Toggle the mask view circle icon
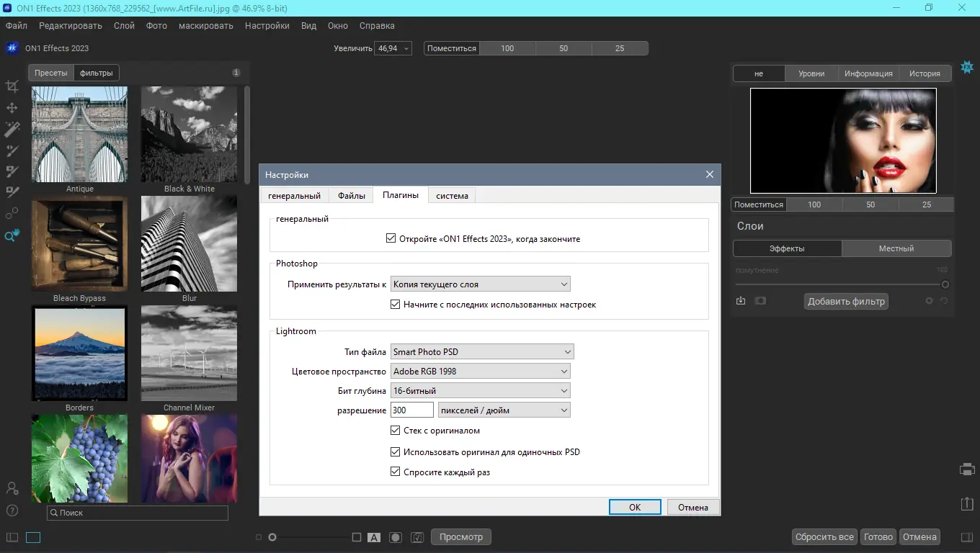The height and width of the screenshot is (553, 980). click(x=396, y=537)
